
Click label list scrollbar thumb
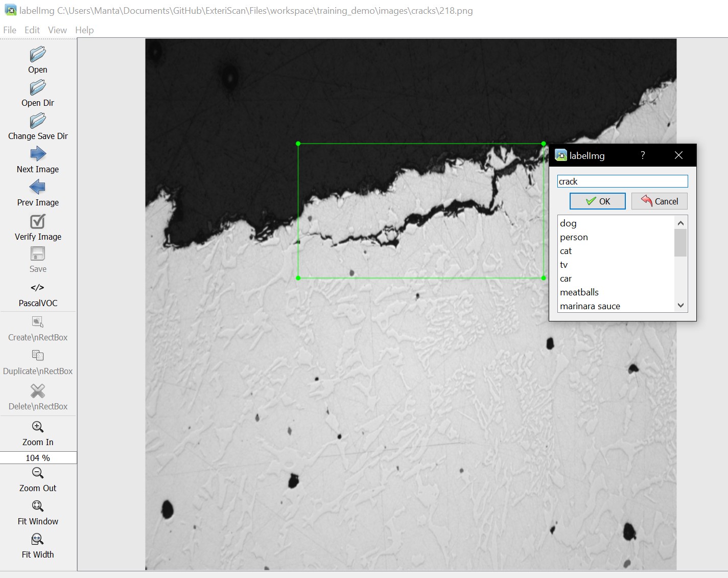point(680,243)
